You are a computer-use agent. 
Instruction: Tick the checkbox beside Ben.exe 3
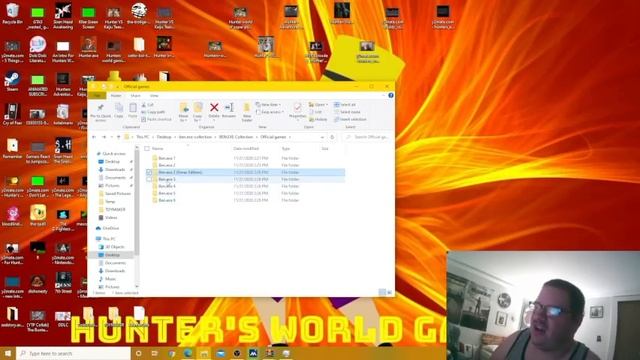[149, 179]
